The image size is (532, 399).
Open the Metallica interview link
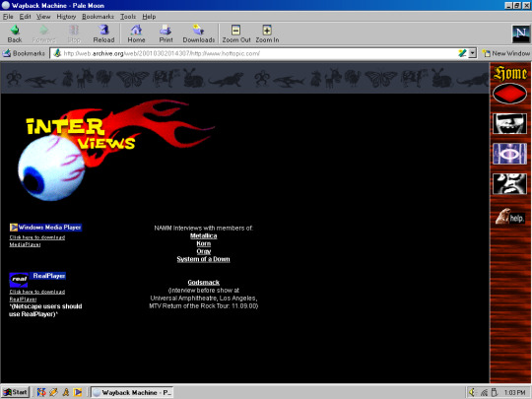pos(204,235)
